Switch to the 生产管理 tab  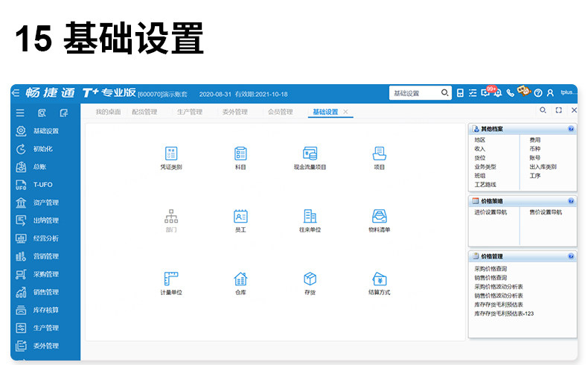coord(190,112)
